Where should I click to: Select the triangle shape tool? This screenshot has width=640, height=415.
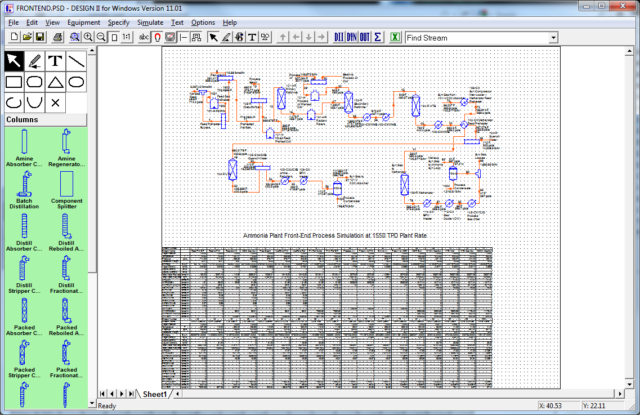[x=56, y=82]
